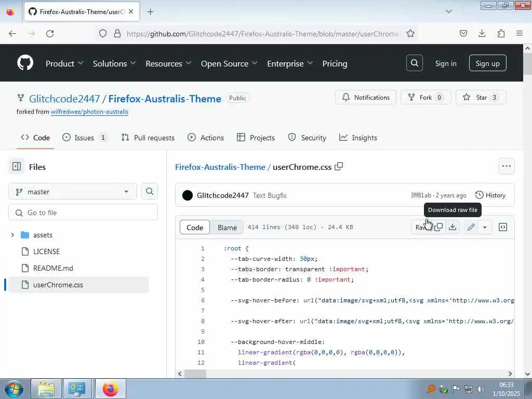
Task: Click Firefox back arrow
Action: click(x=12, y=33)
